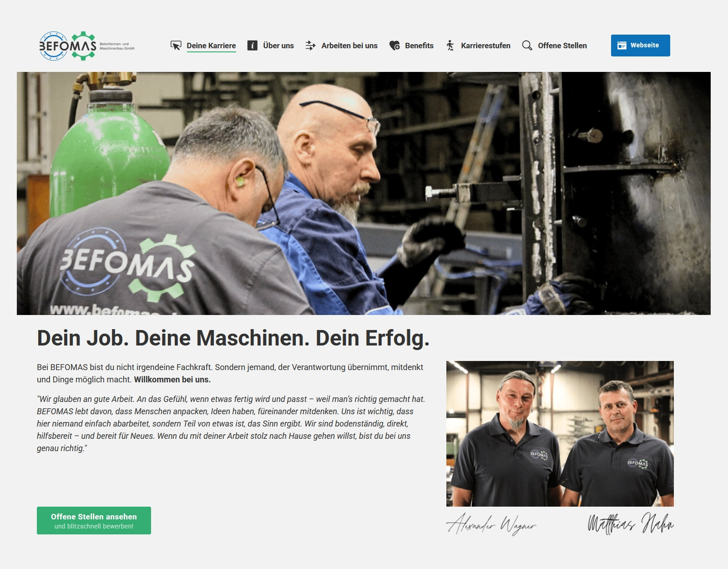Click the blue Webseite button
728x569 pixels.
click(640, 46)
